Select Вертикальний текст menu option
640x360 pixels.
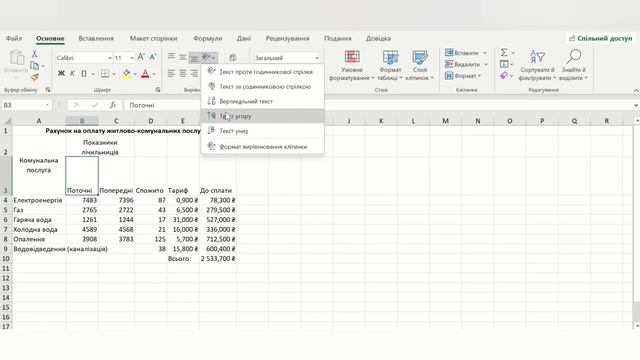(263, 101)
